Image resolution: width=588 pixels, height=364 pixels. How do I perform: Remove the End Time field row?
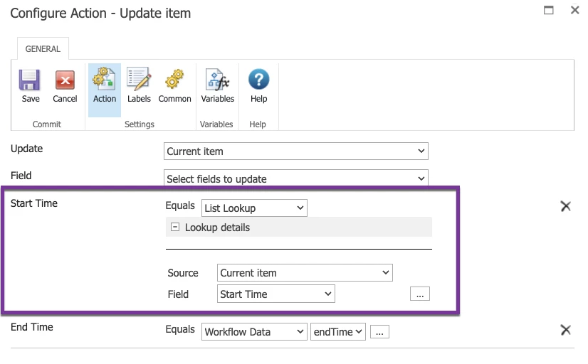coord(565,330)
